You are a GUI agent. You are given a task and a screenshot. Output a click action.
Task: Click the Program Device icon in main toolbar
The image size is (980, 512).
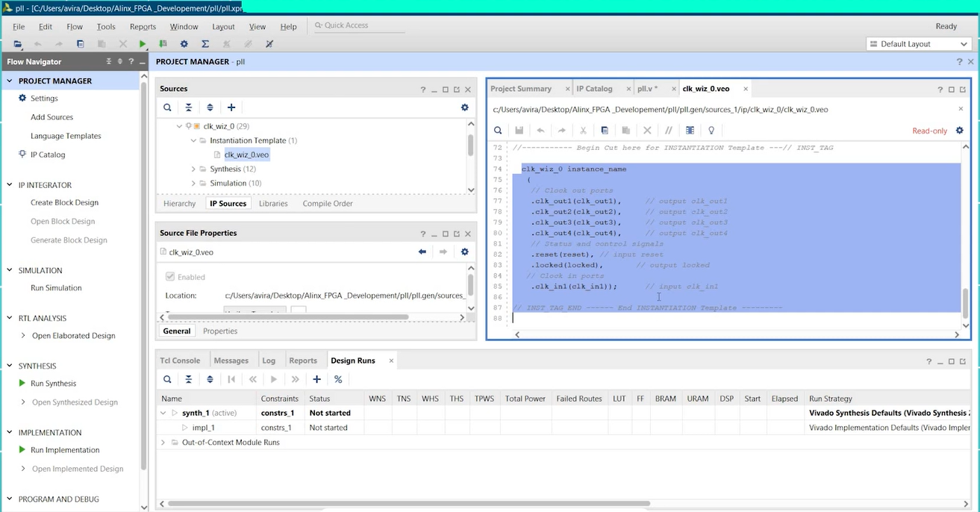coord(163,44)
